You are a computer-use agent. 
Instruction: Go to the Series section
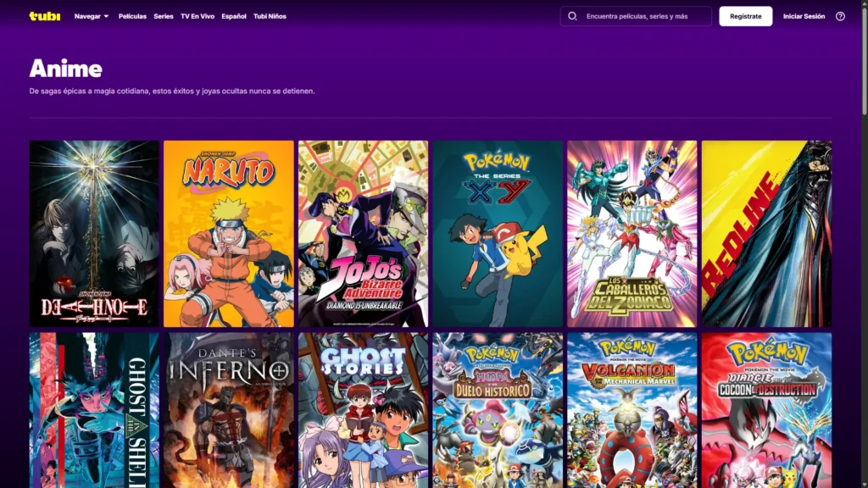pos(164,16)
